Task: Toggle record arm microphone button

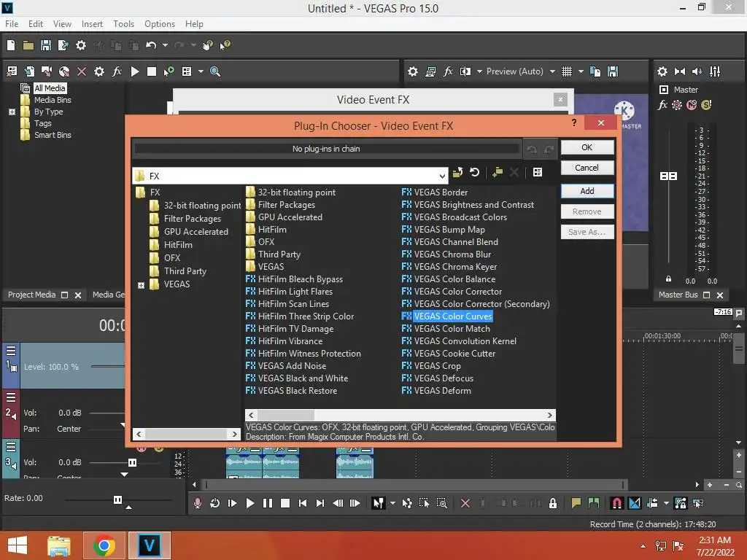Action: click(198, 503)
